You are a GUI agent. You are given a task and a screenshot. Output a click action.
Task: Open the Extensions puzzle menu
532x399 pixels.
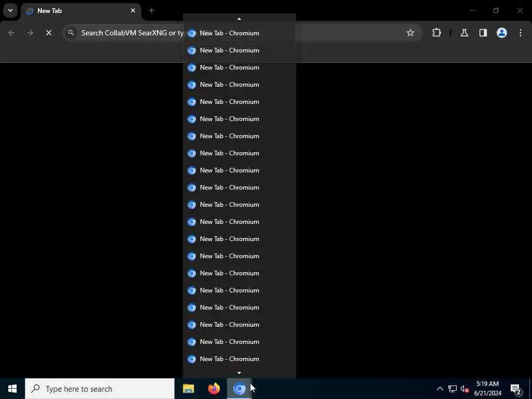pos(436,33)
